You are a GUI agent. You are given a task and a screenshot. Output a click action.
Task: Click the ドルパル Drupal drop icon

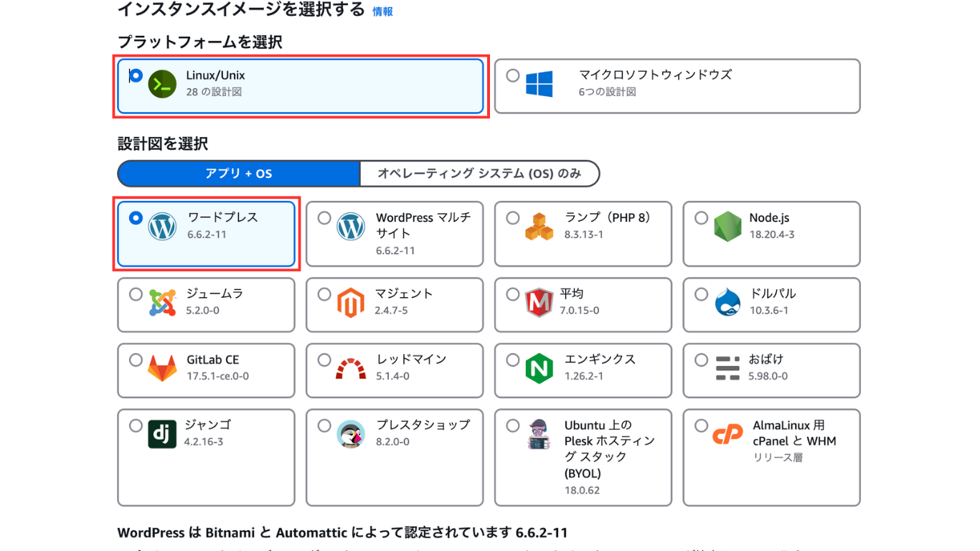pyautogui.click(x=727, y=303)
